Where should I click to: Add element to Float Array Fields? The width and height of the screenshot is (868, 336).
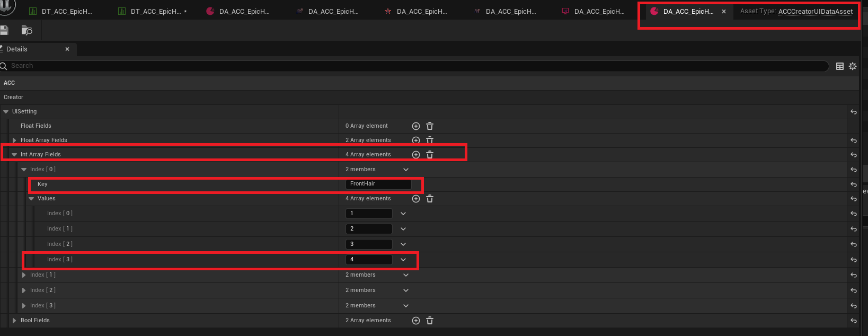click(x=416, y=140)
